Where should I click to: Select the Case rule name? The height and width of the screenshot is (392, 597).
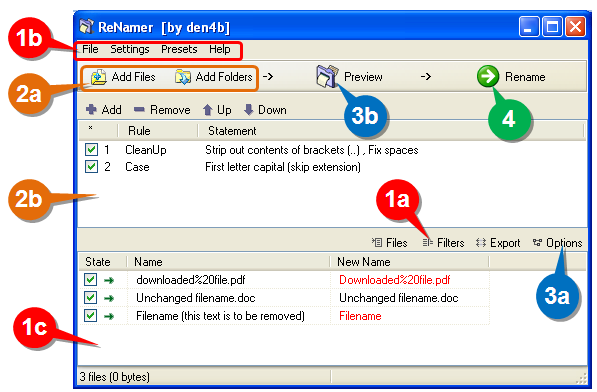(137, 167)
